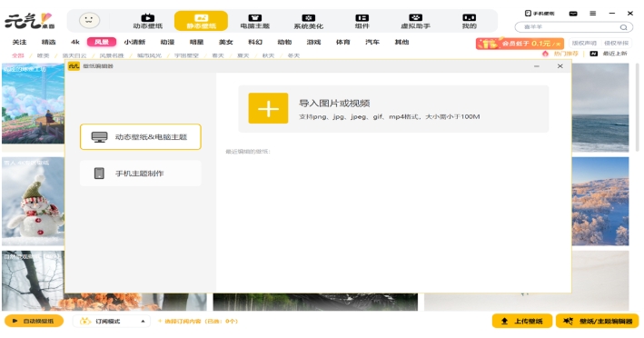
Task: Open the hamburger main menu icon
Action: (x=592, y=13)
